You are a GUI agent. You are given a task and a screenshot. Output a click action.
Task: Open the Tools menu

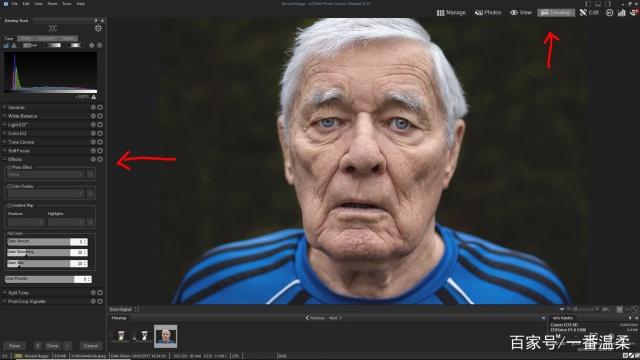click(67, 4)
